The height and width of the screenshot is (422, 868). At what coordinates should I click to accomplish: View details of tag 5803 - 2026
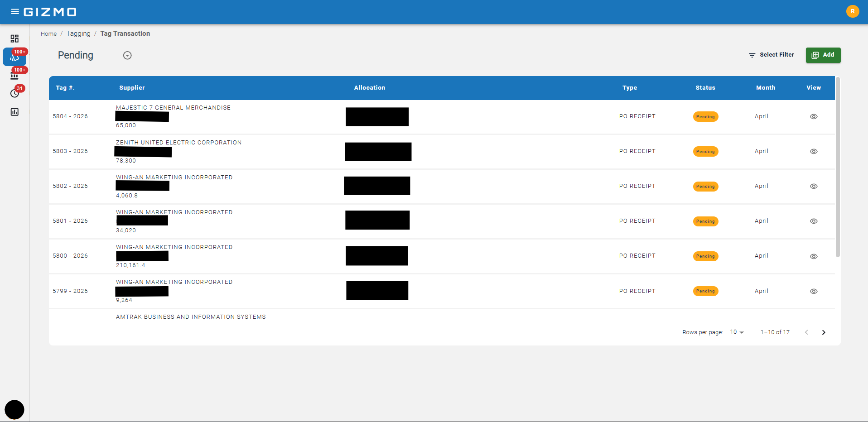814,152
